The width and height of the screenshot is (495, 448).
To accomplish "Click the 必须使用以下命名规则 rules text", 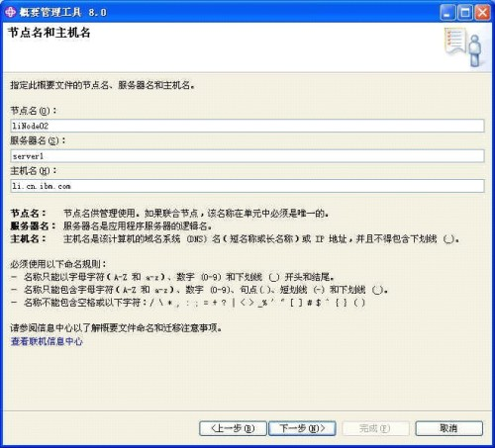I will tap(58, 264).
